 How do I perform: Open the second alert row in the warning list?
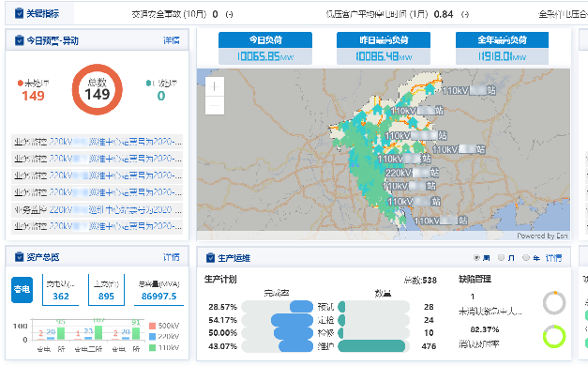[x=98, y=159]
